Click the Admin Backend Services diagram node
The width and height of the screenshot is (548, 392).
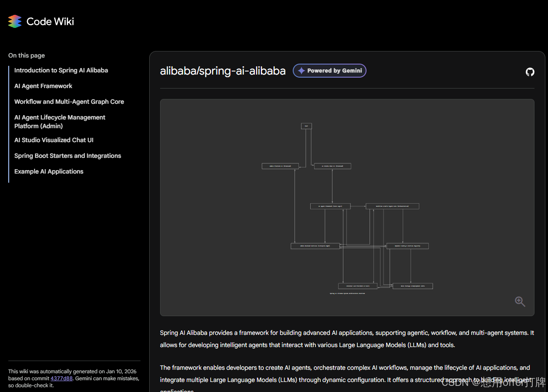pyautogui.click(x=315, y=246)
